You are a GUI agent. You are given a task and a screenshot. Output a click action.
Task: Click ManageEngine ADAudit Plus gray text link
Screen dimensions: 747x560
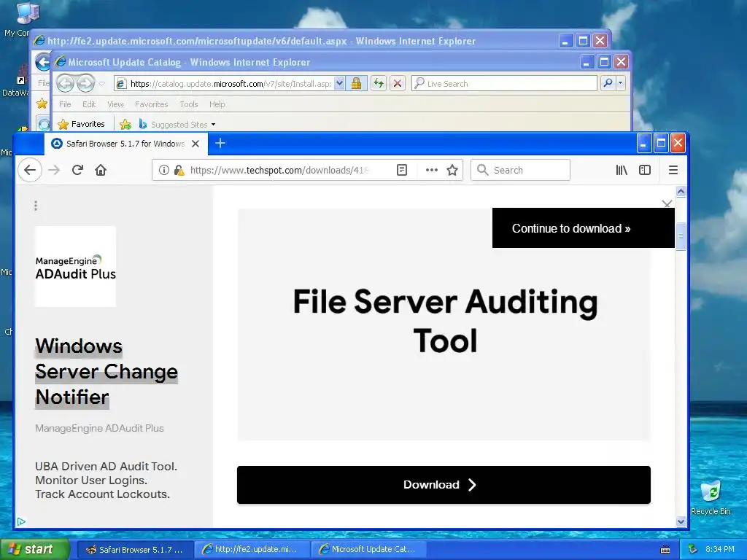(x=99, y=428)
